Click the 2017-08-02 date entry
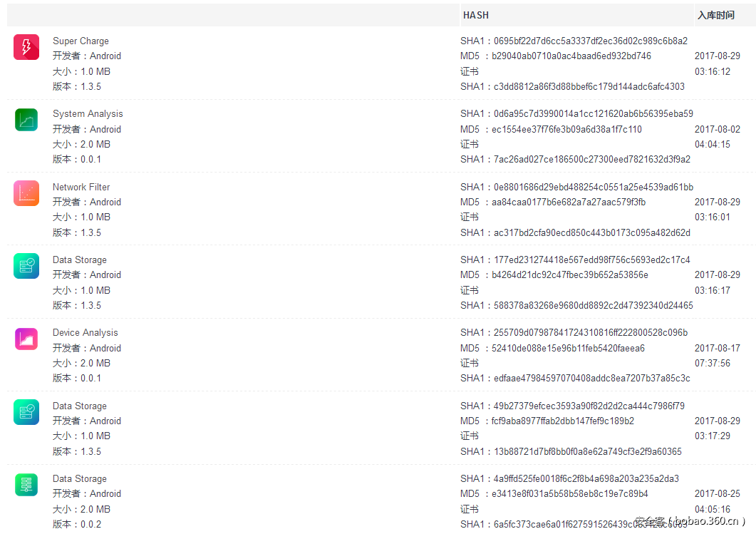This screenshot has height=534, width=756. [x=717, y=130]
